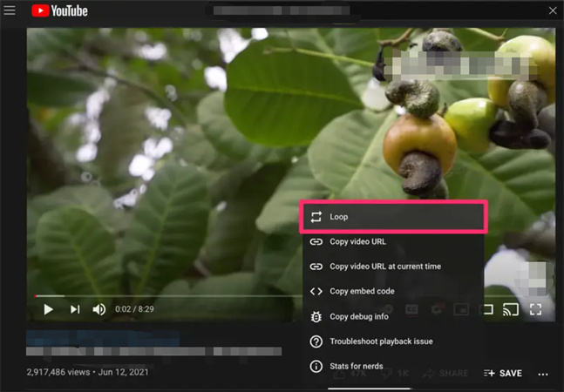Close the window with X icon
The width and height of the screenshot is (564, 392).
click(553, 10)
